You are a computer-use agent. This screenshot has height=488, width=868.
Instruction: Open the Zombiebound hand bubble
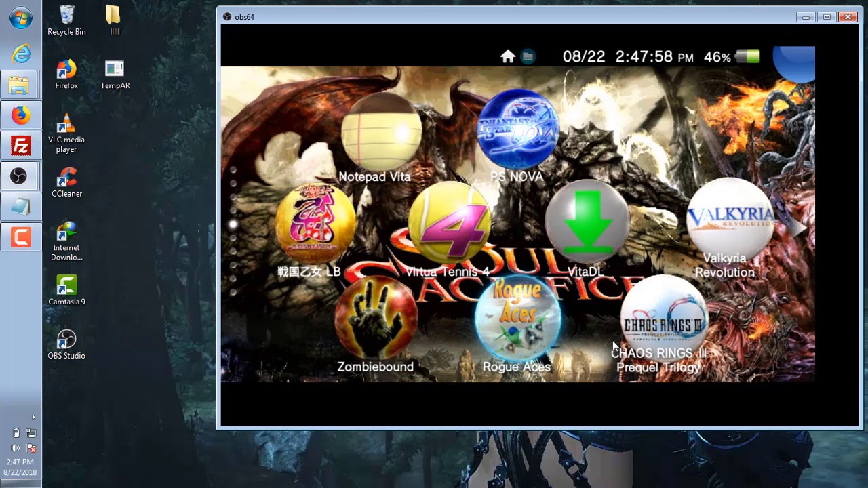pos(376,317)
